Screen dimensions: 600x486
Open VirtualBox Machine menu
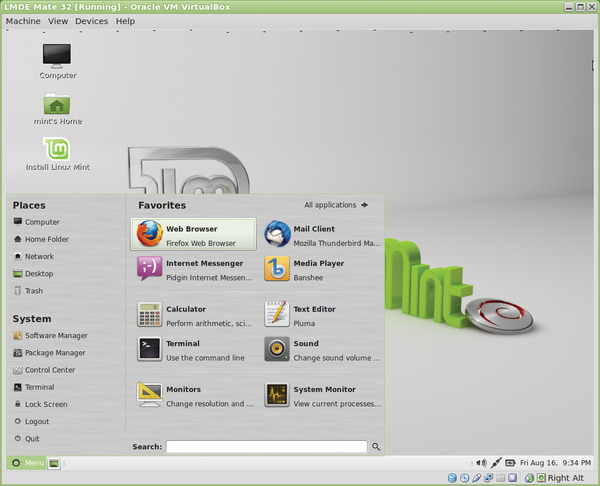click(23, 21)
